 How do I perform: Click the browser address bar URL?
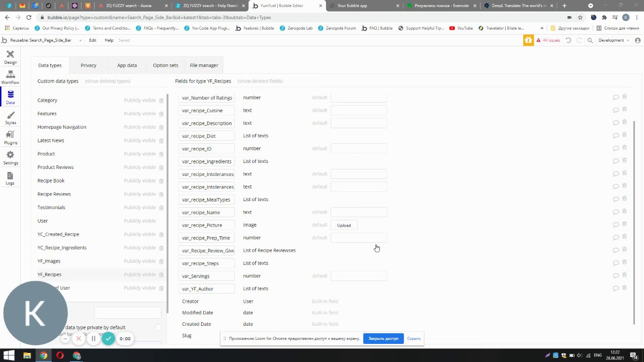[x=159, y=17]
